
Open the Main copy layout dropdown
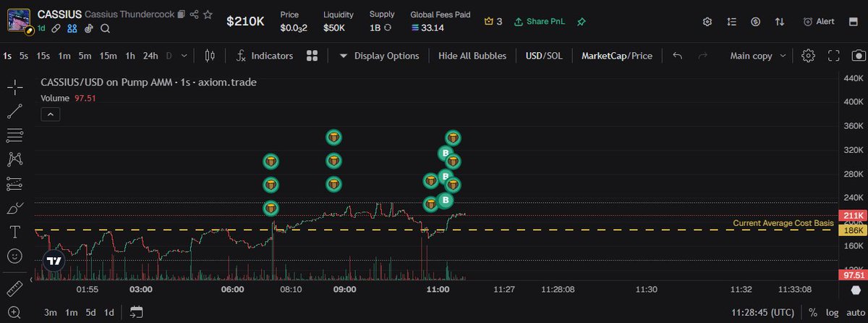(757, 56)
